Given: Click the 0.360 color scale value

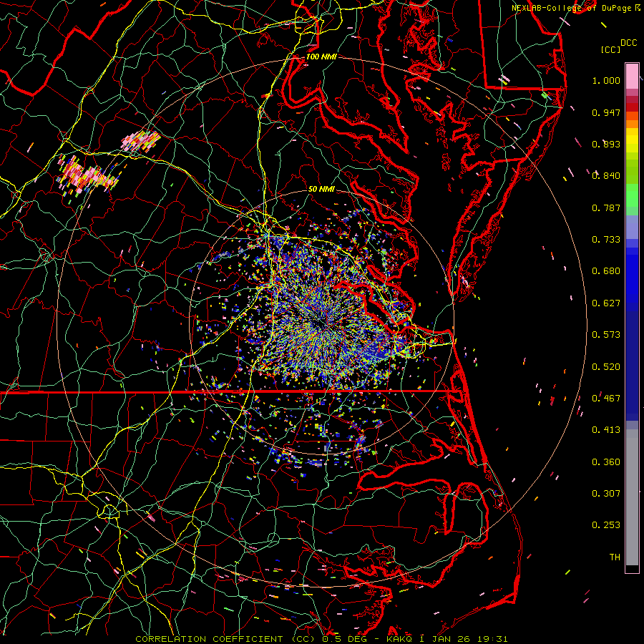Looking at the screenshot, I should (606, 462).
